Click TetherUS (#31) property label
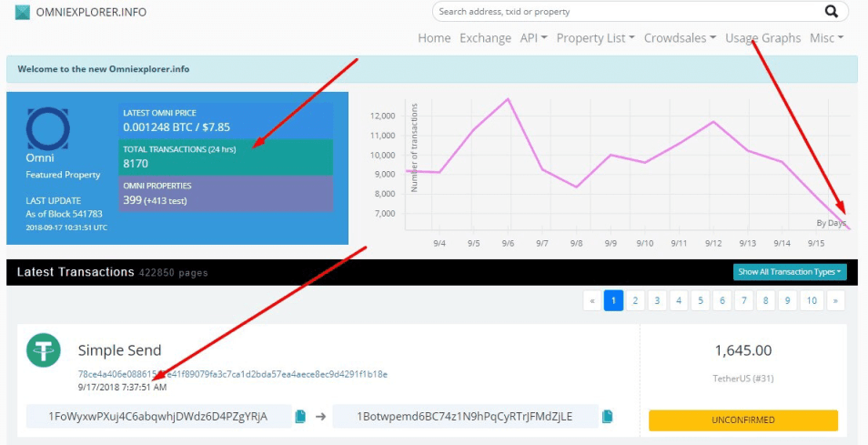The image size is (868, 445). pyautogui.click(x=742, y=379)
